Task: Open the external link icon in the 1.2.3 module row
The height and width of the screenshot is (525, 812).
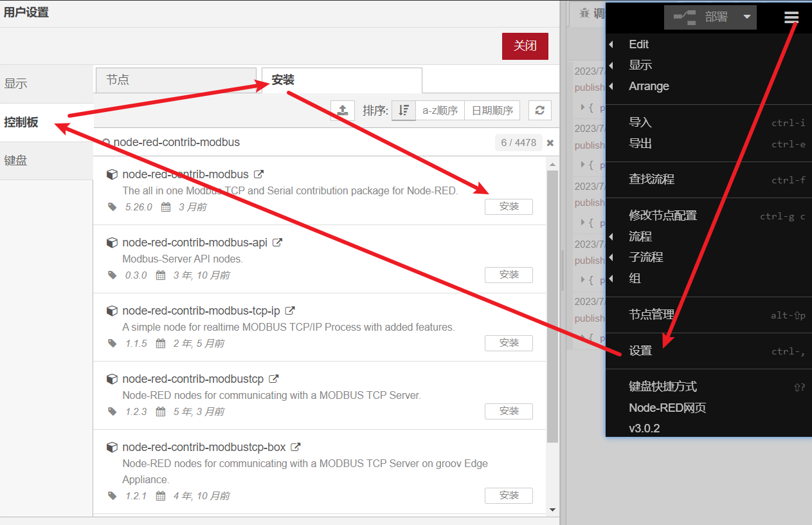Action: click(274, 379)
